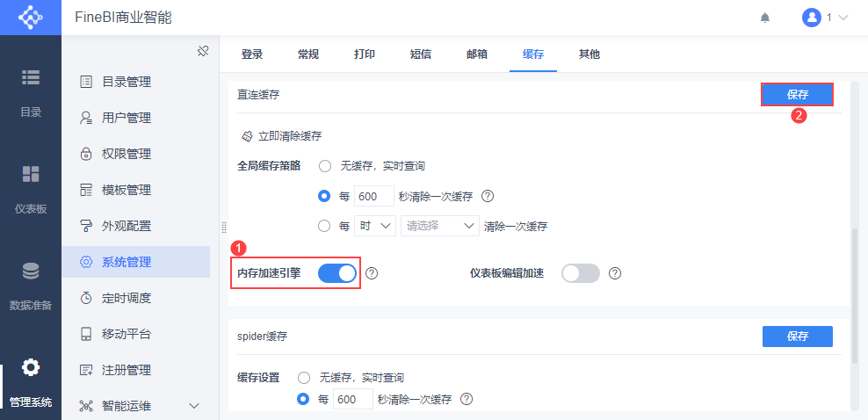Viewport: 868px width, 420px height.
Task: Open the 请选择 dropdown
Action: click(439, 226)
